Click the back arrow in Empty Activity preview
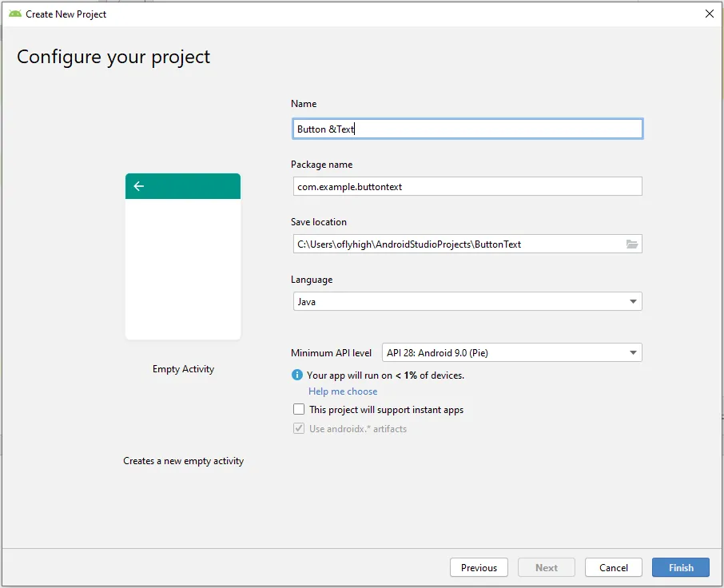This screenshot has height=588, width=724. [138, 186]
